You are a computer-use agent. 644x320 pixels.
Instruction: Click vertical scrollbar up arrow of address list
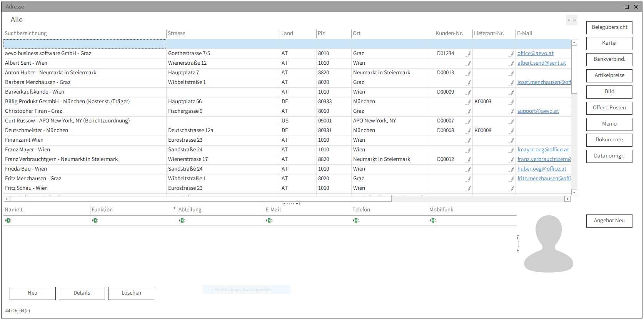tap(574, 43)
